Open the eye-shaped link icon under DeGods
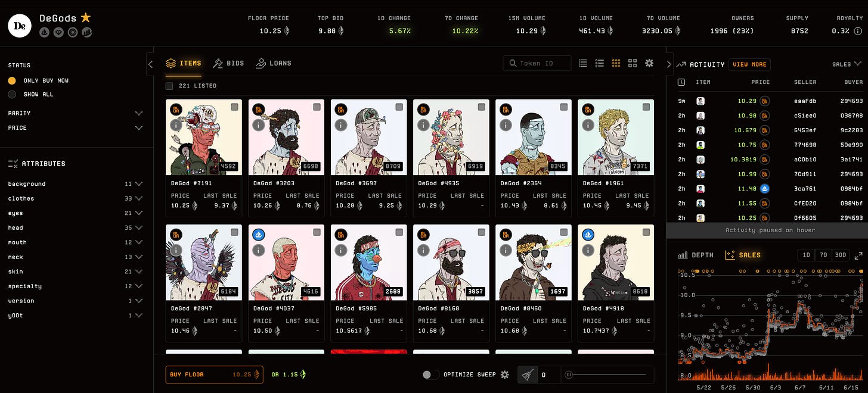868x393 pixels. pos(58,32)
